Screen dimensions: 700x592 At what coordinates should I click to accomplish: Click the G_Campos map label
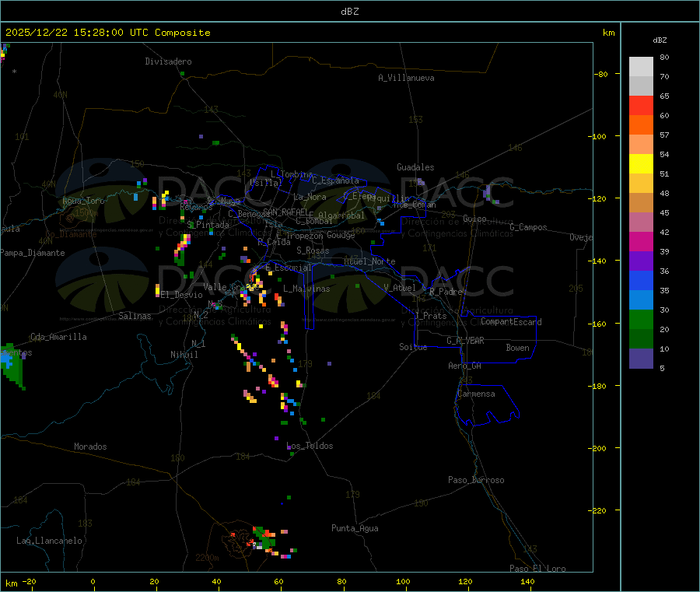(528, 227)
